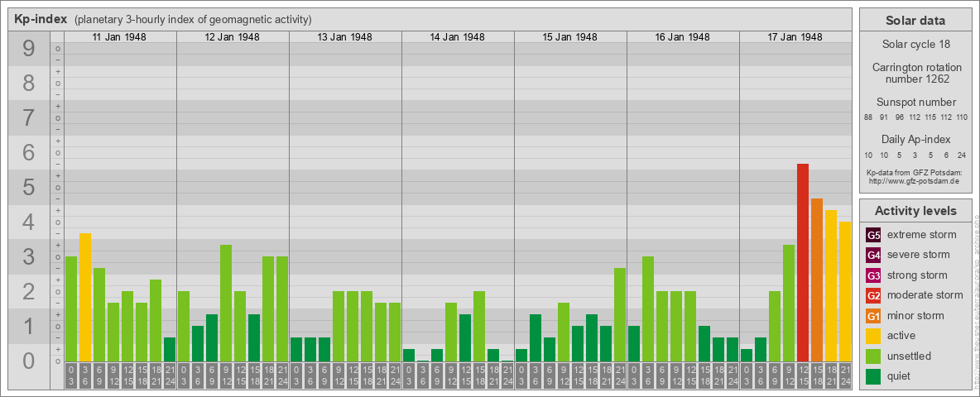Click 'Carrington rotation number 1262'
980x397 pixels.
coord(915,73)
